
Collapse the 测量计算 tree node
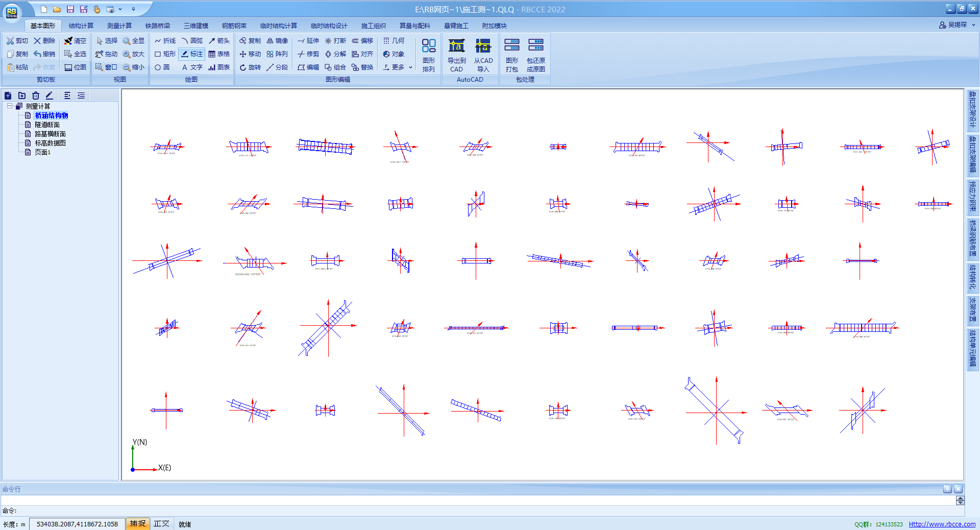[10, 106]
